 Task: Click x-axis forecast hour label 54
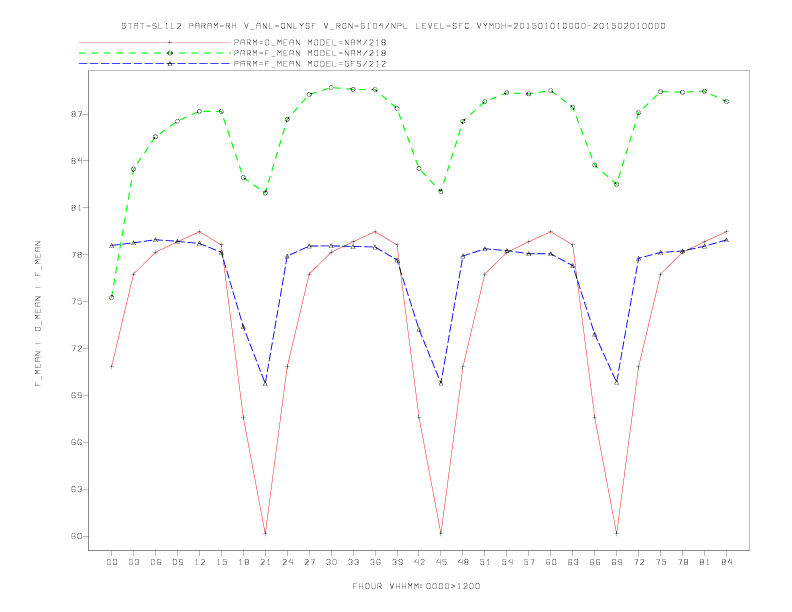click(x=507, y=562)
